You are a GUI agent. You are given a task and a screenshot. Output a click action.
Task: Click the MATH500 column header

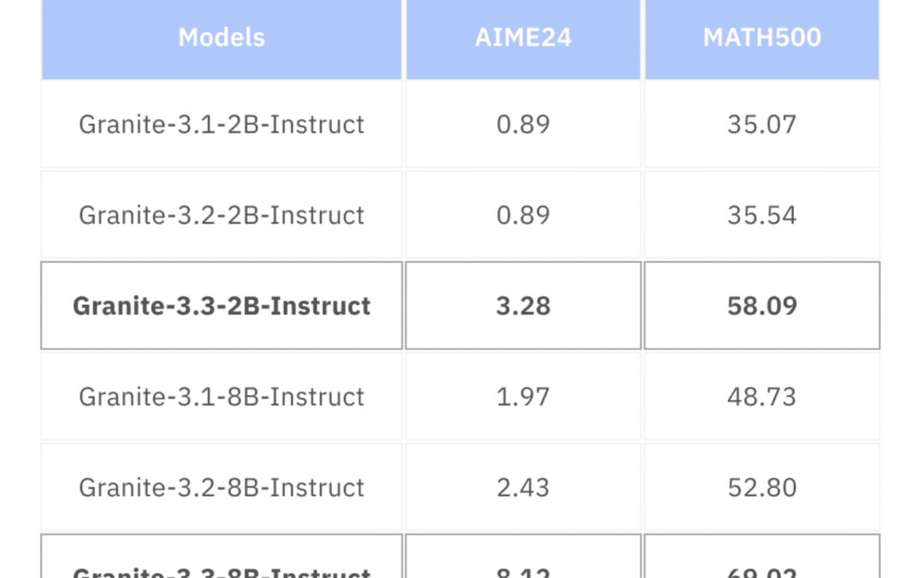coord(762,38)
